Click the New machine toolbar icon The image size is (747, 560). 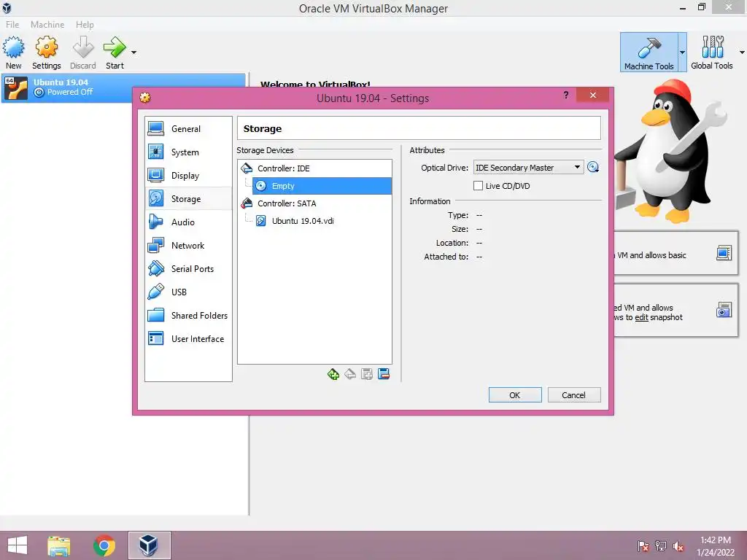13,52
